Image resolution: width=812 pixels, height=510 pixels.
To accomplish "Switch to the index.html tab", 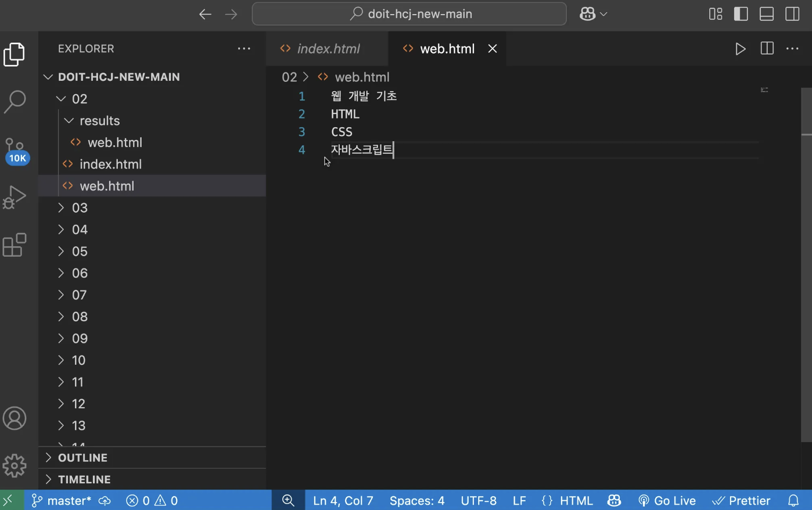I will click(327, 49).
